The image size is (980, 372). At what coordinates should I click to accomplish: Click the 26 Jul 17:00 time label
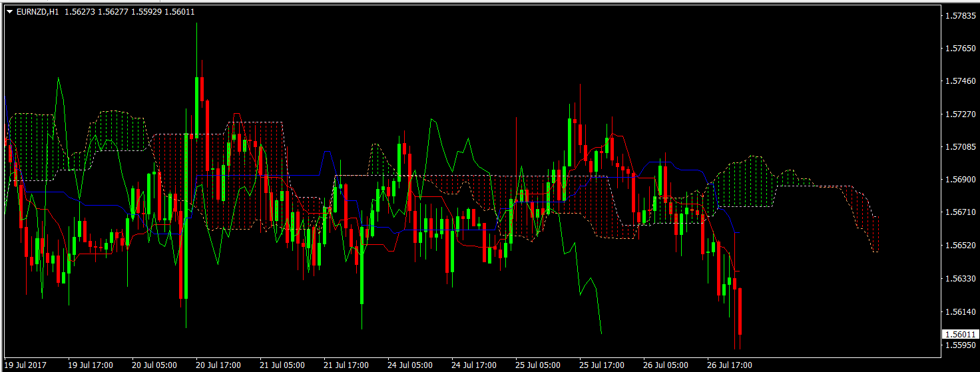pos(730,365)
